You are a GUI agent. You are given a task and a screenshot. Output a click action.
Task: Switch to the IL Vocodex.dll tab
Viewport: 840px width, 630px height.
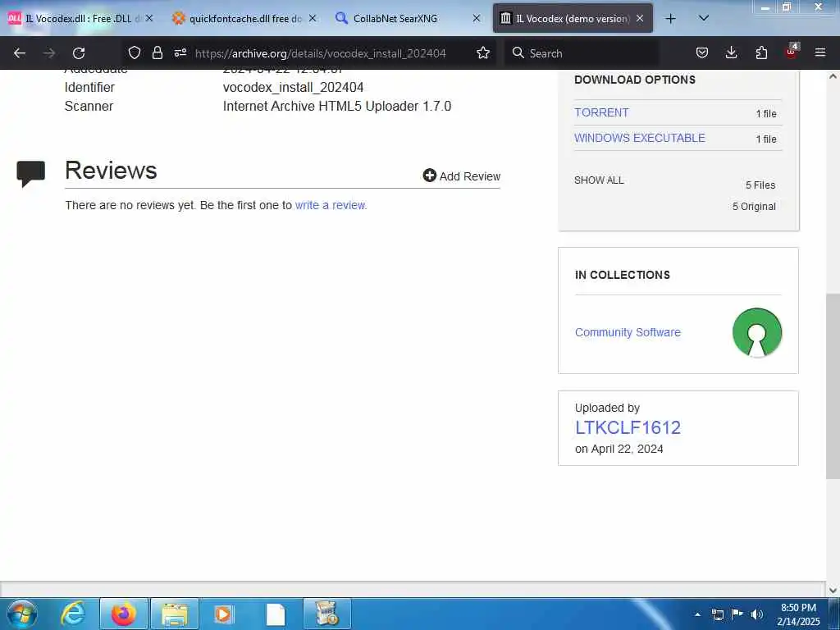[80, 18]
